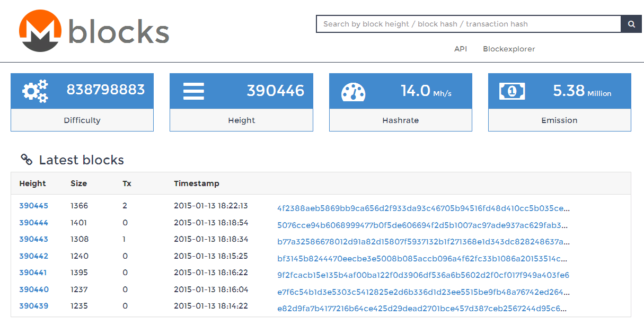Image resolution: width=644 pixels, height=333 pixels.
Task: Open block height 390442
Action: tap(34, 256)
